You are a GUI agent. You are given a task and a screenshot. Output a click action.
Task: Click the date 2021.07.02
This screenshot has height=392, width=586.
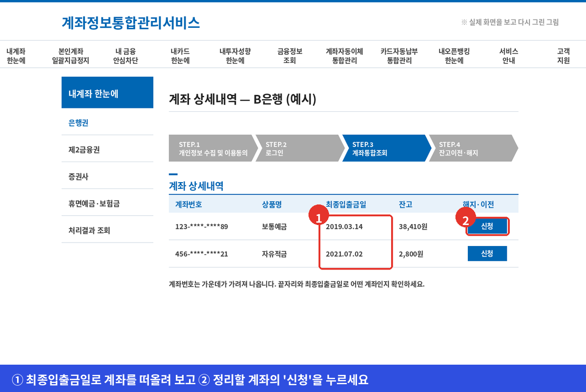pos(344,254)
